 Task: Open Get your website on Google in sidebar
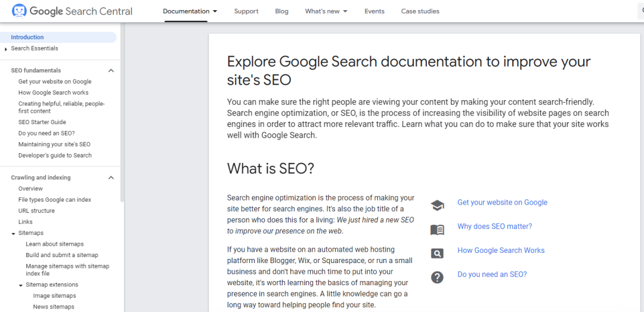55,81
